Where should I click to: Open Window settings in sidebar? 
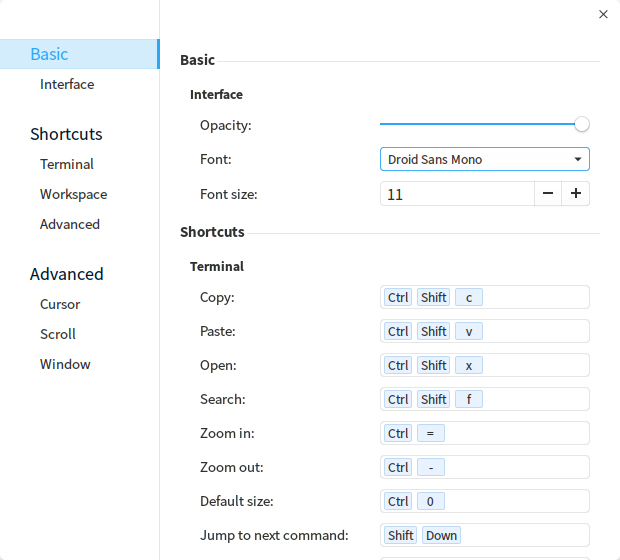click(65, 364)
